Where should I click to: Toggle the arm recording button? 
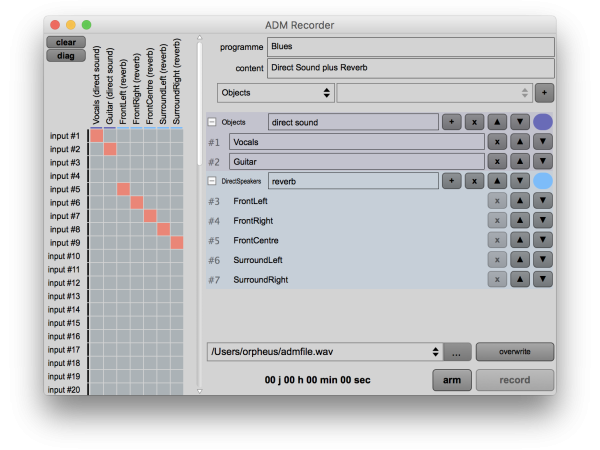pyautogui.click(x=452, y=380)
